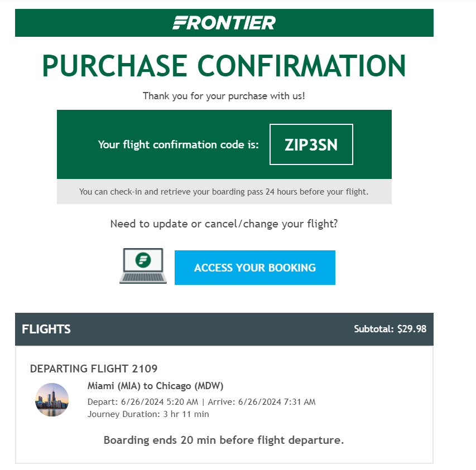Open the Access Your Booking button
The image size is (476, 470).
click(x=254, y=268)
